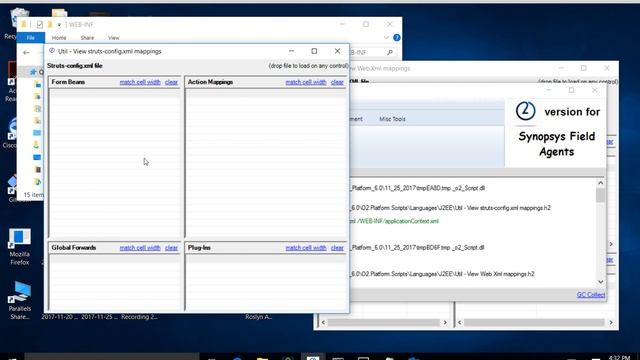Click the GC Collect link

[591, 295]
